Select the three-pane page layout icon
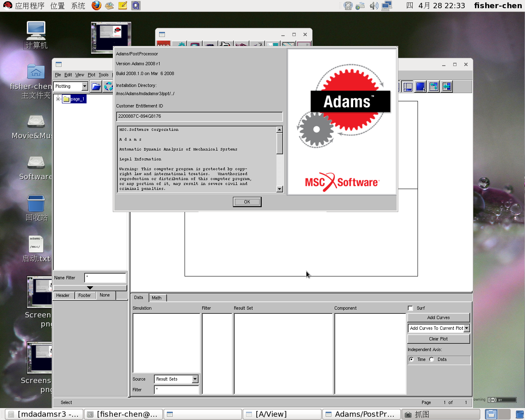This screenshot has height=420, width=525. pyautogui.click(x=408, y=87)
